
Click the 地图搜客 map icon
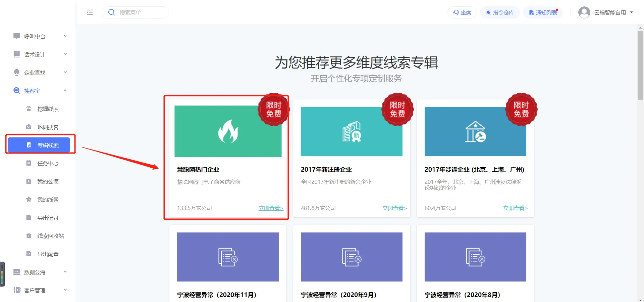29,127
